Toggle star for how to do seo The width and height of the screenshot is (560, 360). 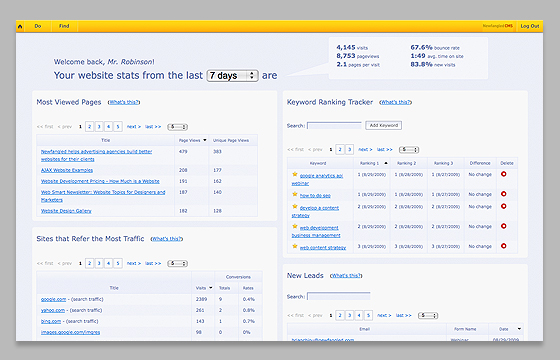pyautogui.click(x=295, y=194)
